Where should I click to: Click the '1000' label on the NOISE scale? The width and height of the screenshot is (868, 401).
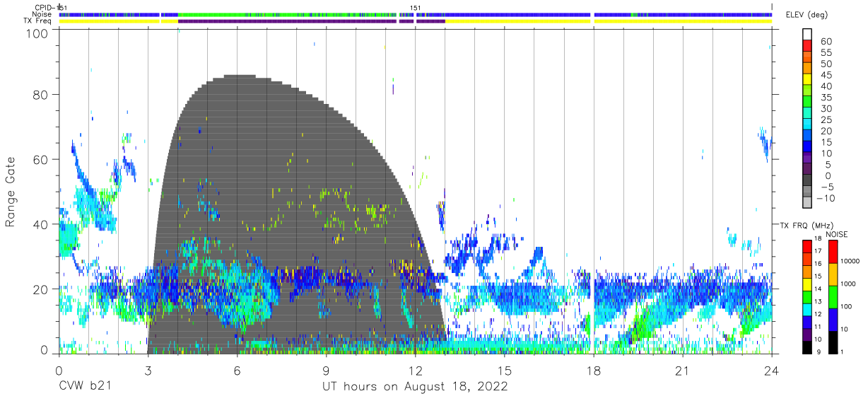850,285
